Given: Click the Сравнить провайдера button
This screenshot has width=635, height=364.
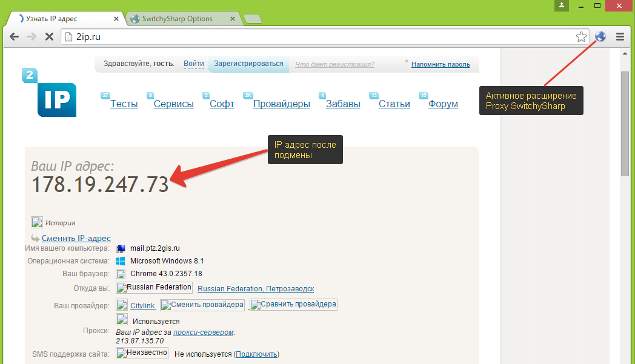Looking at the screenshot, I should coord(293,305).
